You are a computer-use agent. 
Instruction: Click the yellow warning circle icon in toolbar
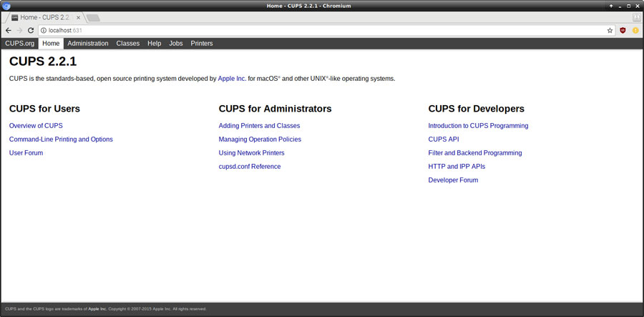click(x=635, y=30)
